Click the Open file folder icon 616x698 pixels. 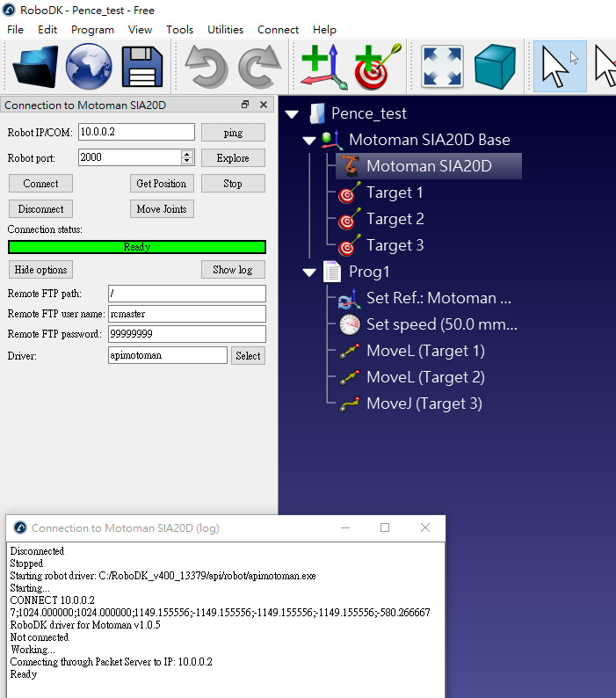click(36, 67)
